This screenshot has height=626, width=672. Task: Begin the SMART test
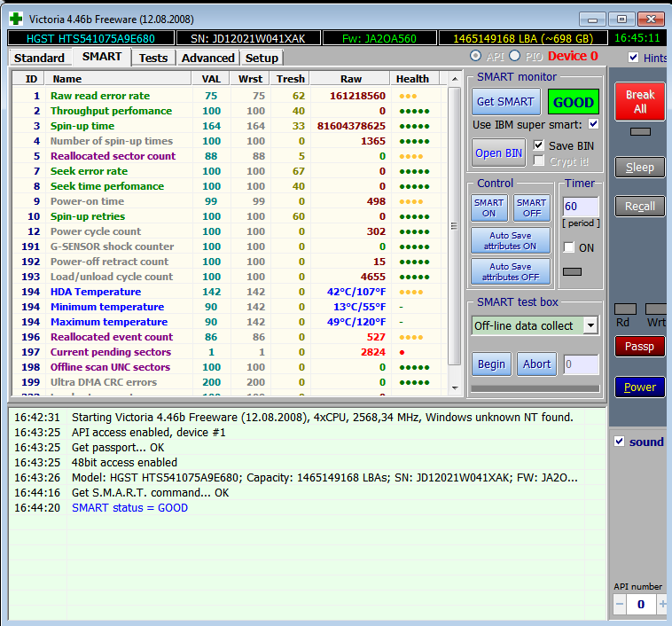(491, 364)
